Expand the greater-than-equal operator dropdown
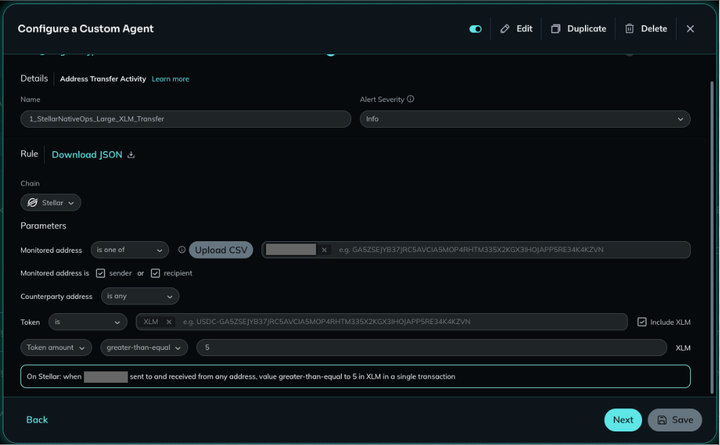Screen dimensions: 720x445 tap(144, 348)
